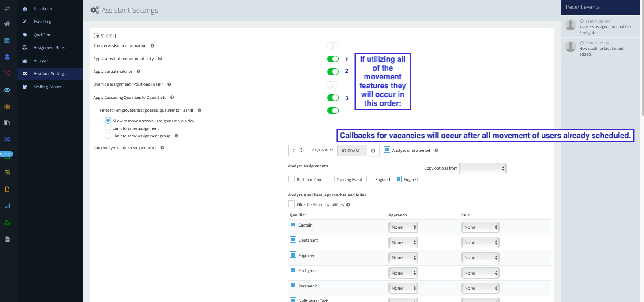
Task: Click help icon beside Turn on Assistant automation
Action: 152,46
